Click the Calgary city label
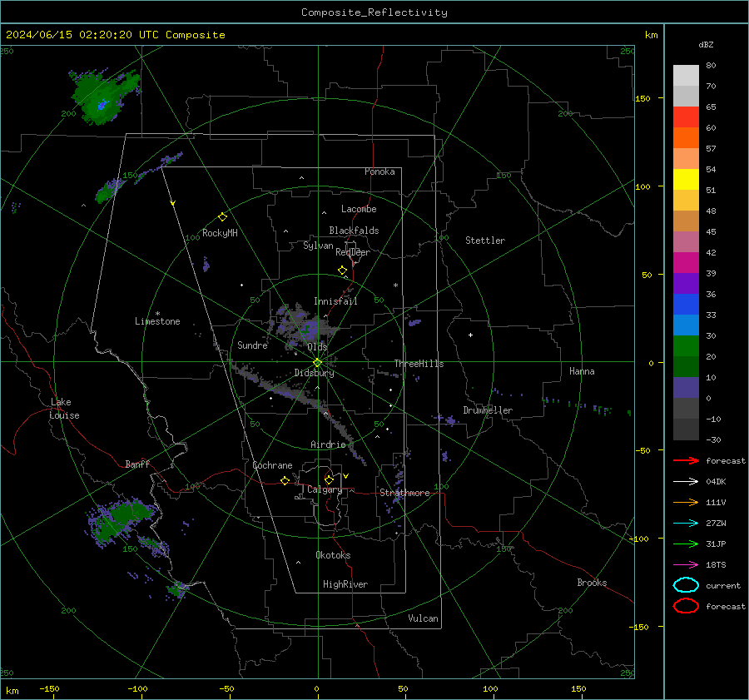Viewport: 749px width, 700px height. pos(325,489)
